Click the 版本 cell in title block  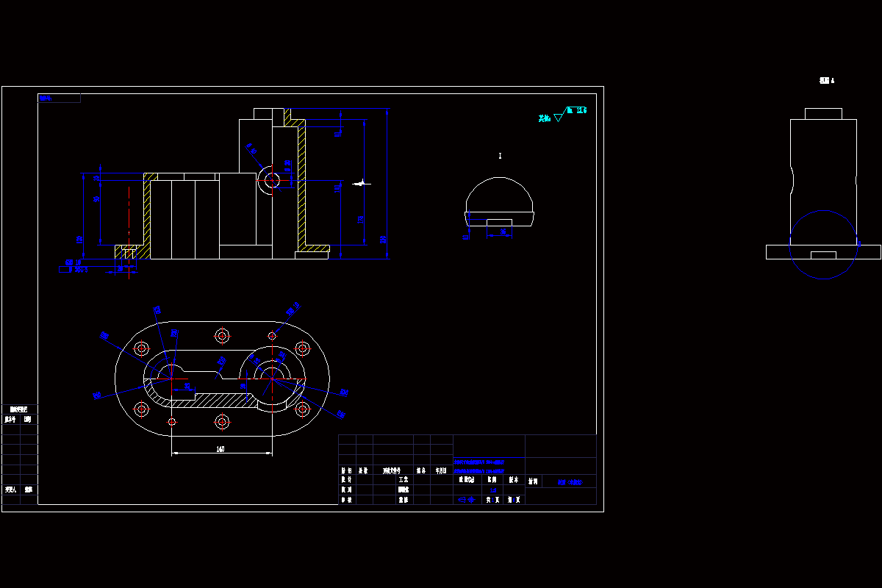[x=514, y=479]
